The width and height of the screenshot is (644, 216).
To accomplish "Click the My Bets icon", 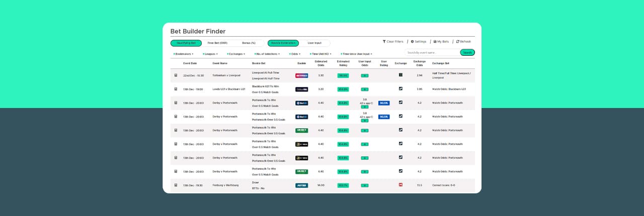I will point(435,42).
